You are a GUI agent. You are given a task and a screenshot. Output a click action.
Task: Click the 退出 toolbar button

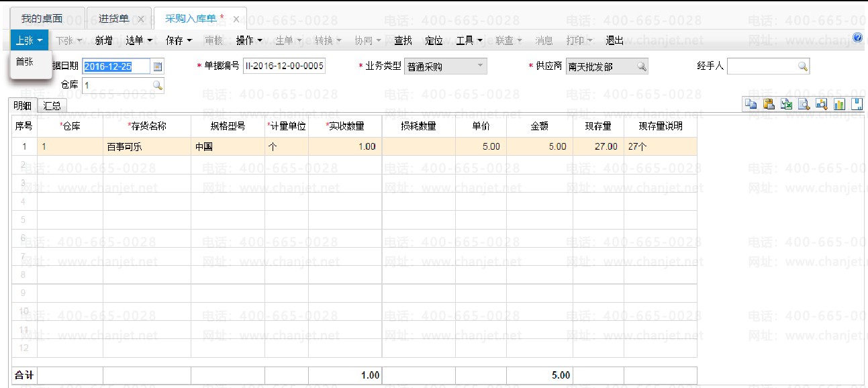tap(614, 41)
